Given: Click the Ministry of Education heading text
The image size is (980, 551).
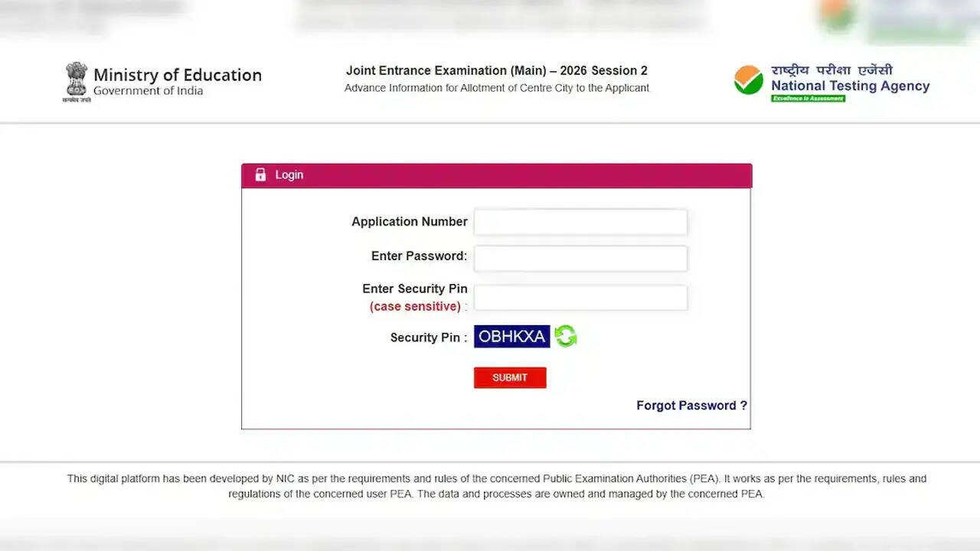Looking at the screenshot, I should pyautogui.click(x=178, y=75).
